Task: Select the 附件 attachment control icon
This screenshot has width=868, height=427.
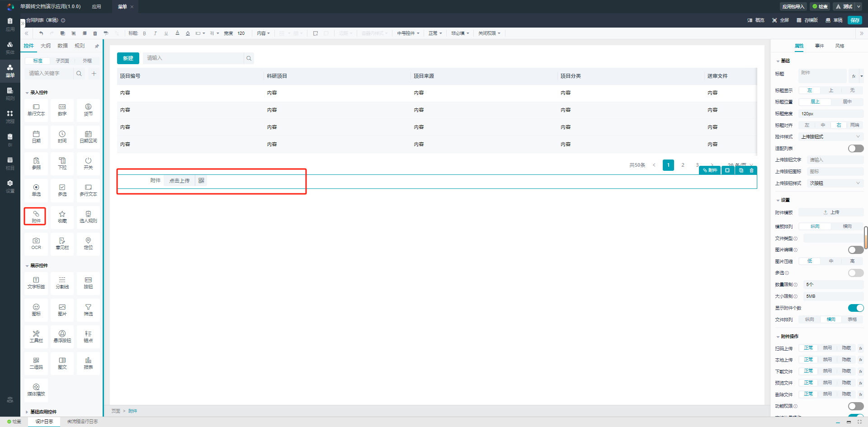Action: [x=36, y=216]
